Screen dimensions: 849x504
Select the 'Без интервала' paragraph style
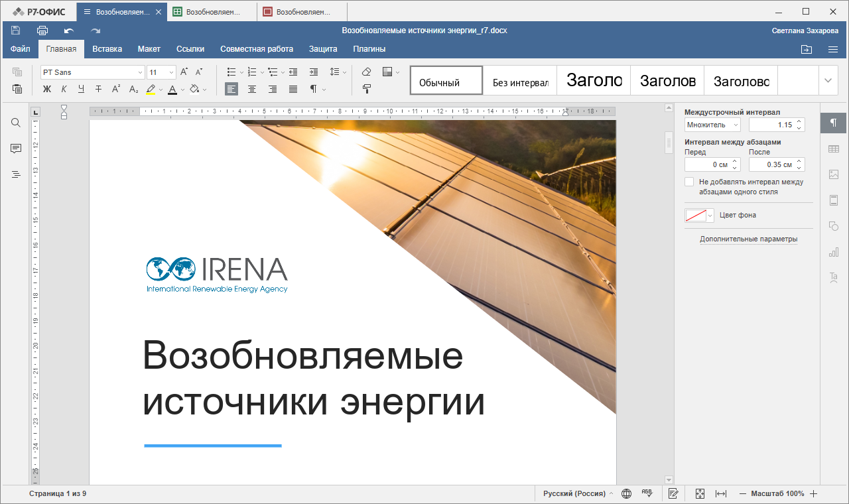coord(520,80)
